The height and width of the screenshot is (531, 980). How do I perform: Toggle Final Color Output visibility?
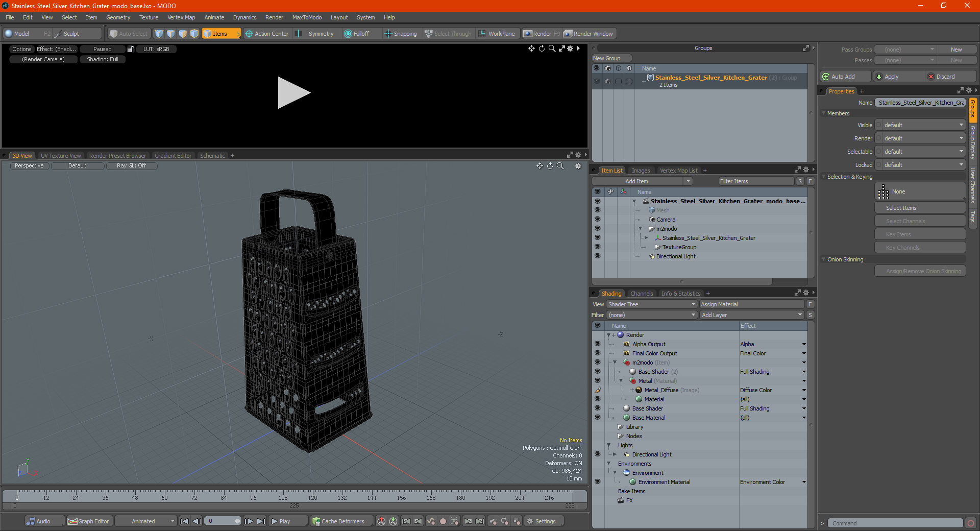tap(597, 353)
